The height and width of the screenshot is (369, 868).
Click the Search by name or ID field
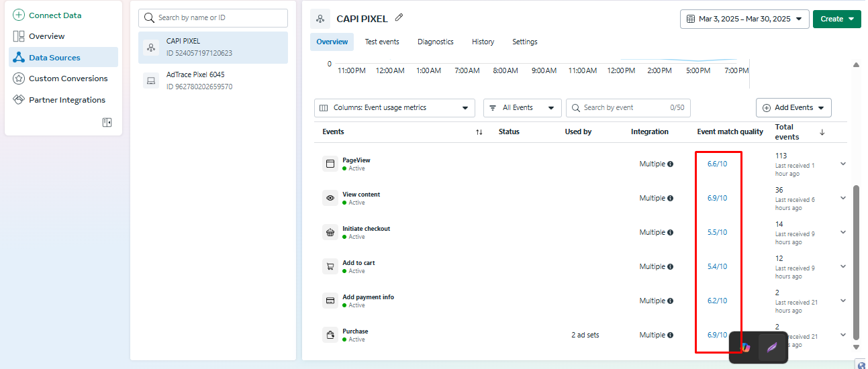coord(213,18)
